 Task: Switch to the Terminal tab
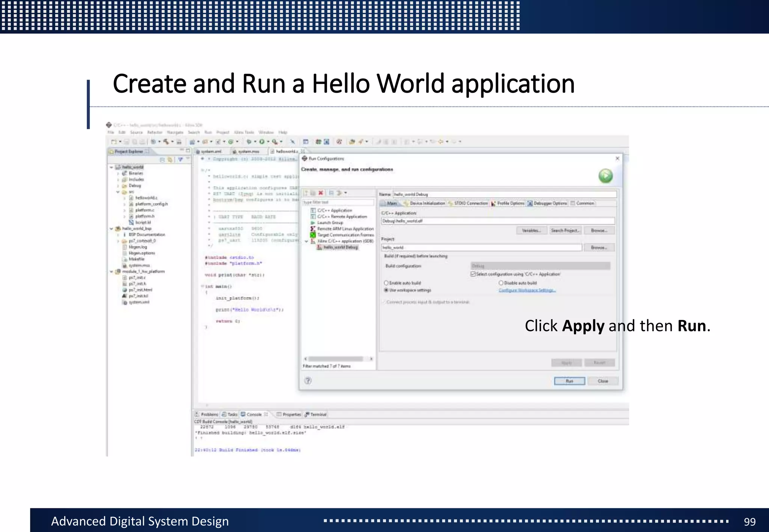(x=315, y=415)
